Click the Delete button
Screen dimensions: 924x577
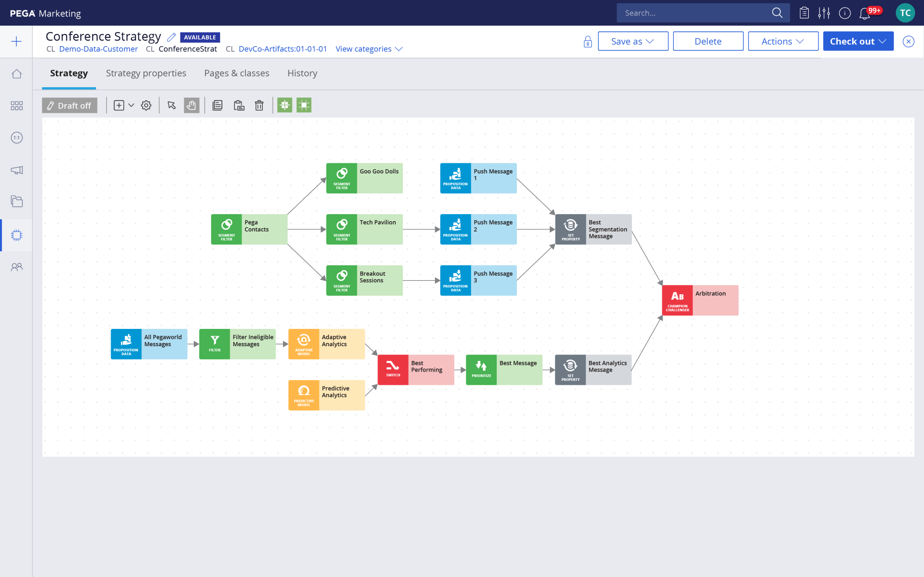(707, 40)
